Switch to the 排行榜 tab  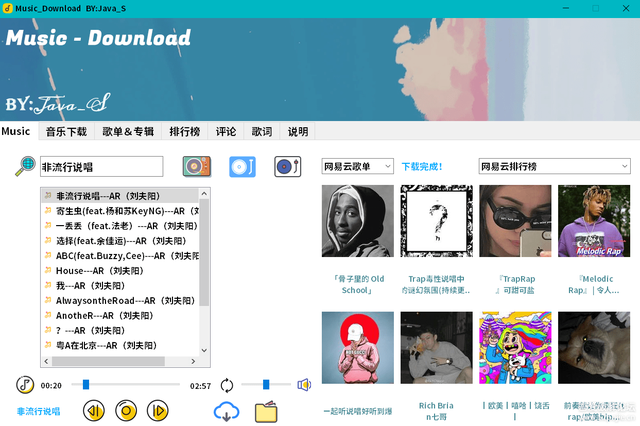[x=185, y=131]
